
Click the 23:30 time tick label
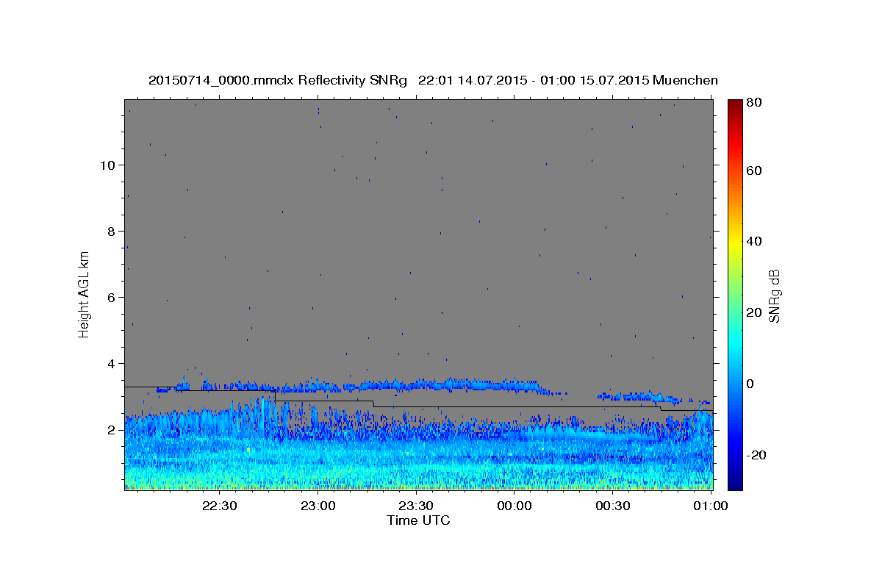(x=416, y=506)
